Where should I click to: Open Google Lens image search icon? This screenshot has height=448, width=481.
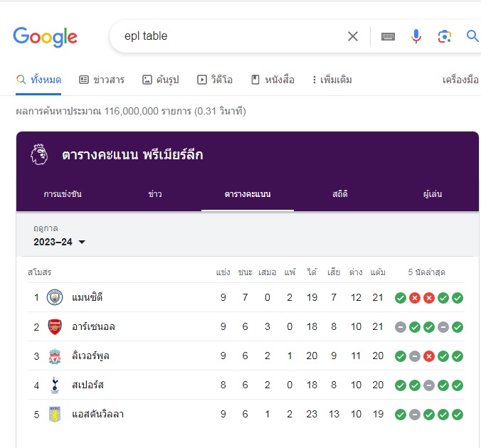(x=444, y=36)
